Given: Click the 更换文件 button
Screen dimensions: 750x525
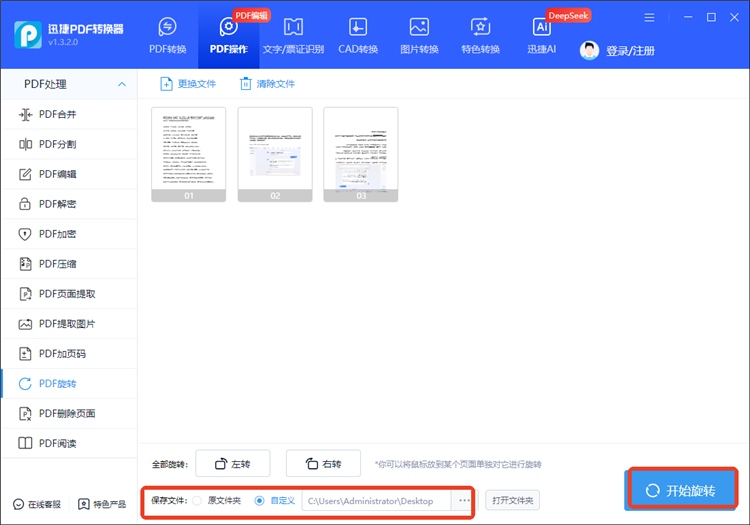Looking at the screenshot, I should [188, 84].
